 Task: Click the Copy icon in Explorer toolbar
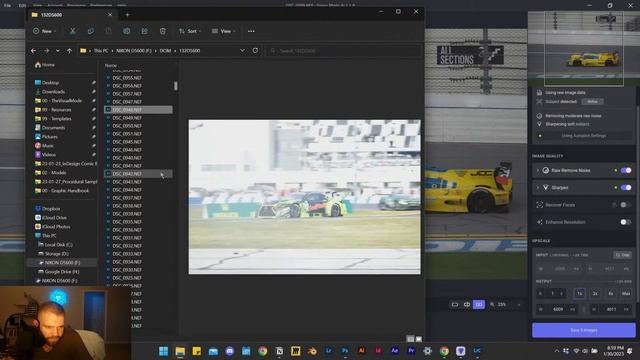click(x=91, y=31)
